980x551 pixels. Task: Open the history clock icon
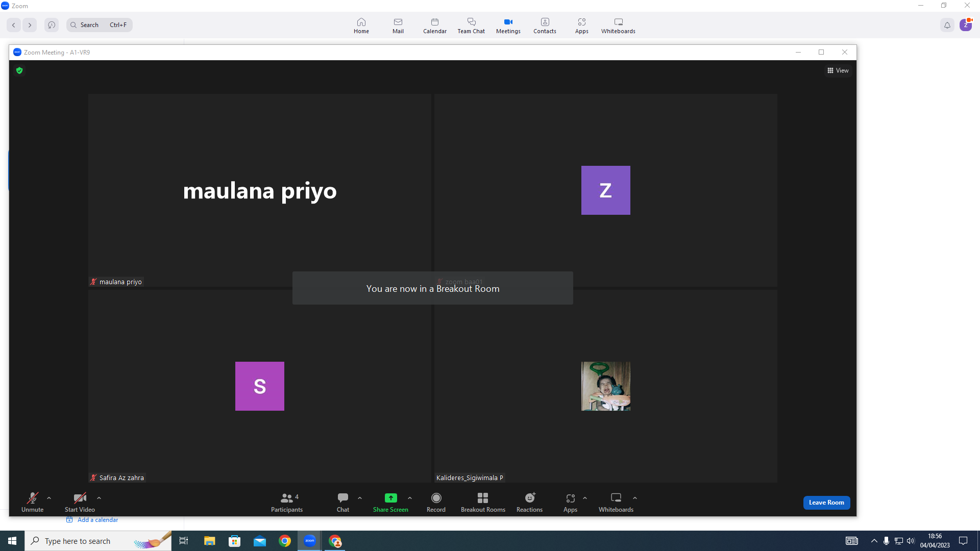click(x=52, y=25)
